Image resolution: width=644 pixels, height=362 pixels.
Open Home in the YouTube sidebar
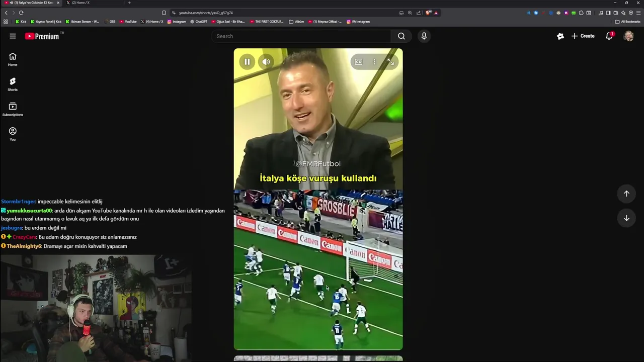(13, 59)
